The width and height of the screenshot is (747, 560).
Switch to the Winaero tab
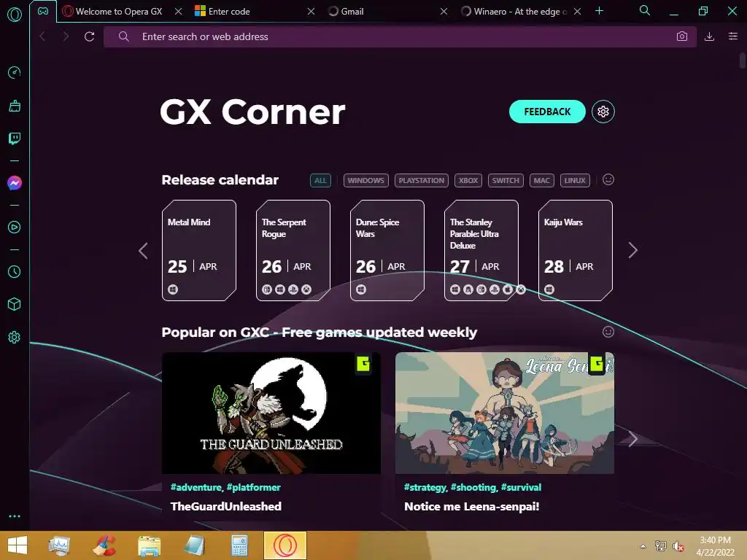tap(520, 12)
